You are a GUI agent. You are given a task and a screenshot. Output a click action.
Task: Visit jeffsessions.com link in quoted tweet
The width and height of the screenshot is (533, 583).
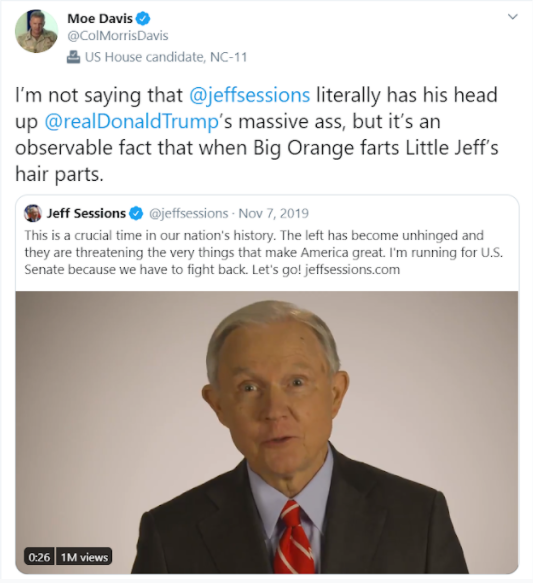352,270
